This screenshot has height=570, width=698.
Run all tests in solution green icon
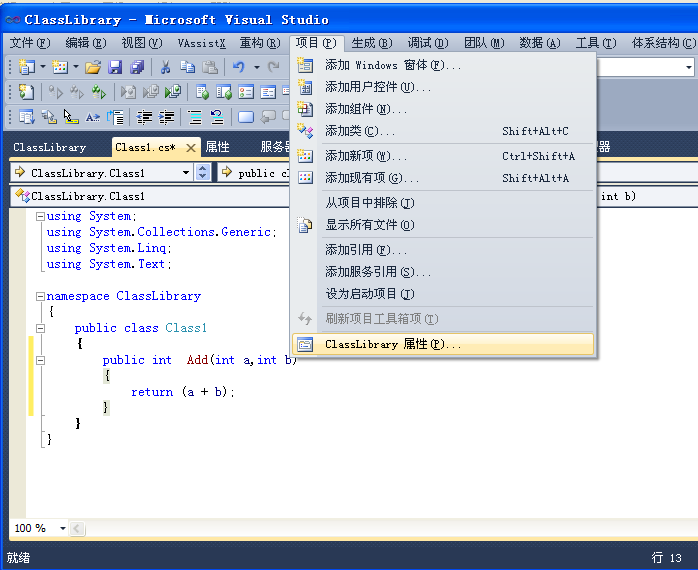pos(99,92)
